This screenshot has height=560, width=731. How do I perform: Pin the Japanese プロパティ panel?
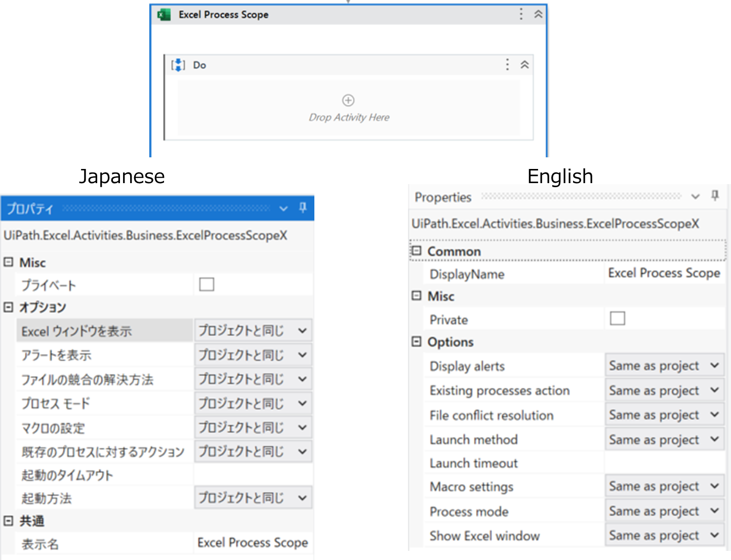[303, 208]
